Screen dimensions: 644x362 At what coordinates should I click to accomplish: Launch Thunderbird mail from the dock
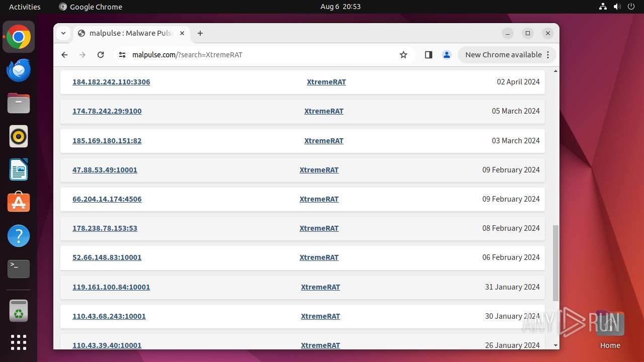tap(19, 70)
